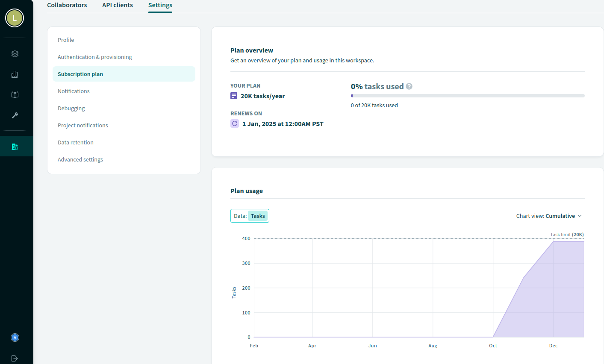Click the renewal refresh icon
Viewport: 604px width, 364px height.
coord(235,123)
